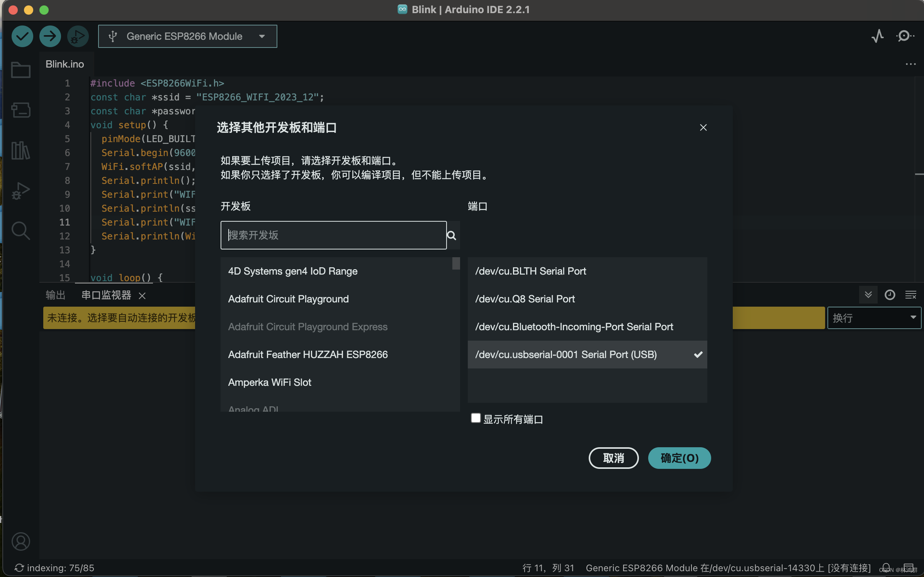
Task: Click the Verify checkmark button
Action: pos(22,36)
